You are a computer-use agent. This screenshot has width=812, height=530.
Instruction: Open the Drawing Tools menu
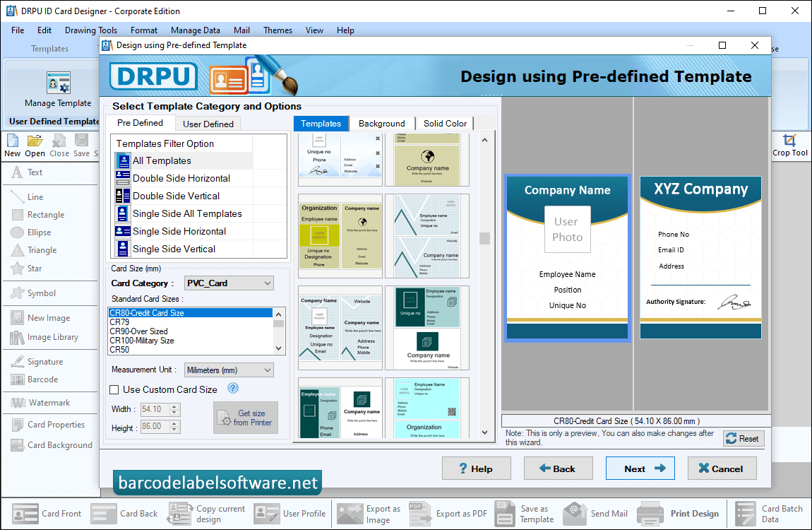point(91,30)
